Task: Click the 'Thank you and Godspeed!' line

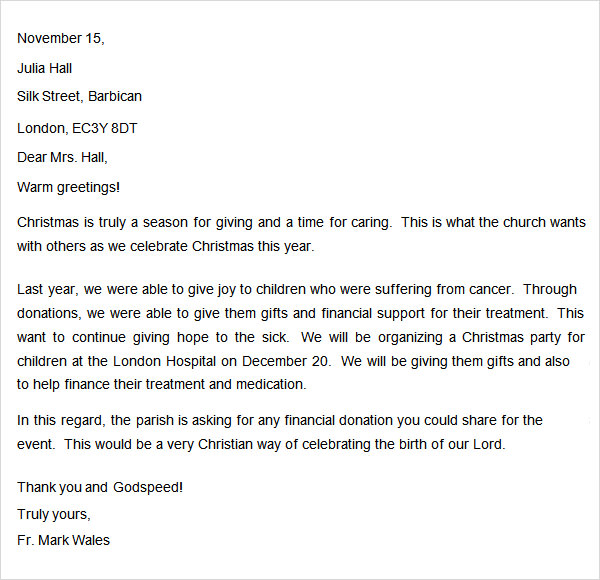Action: [100, 488]
